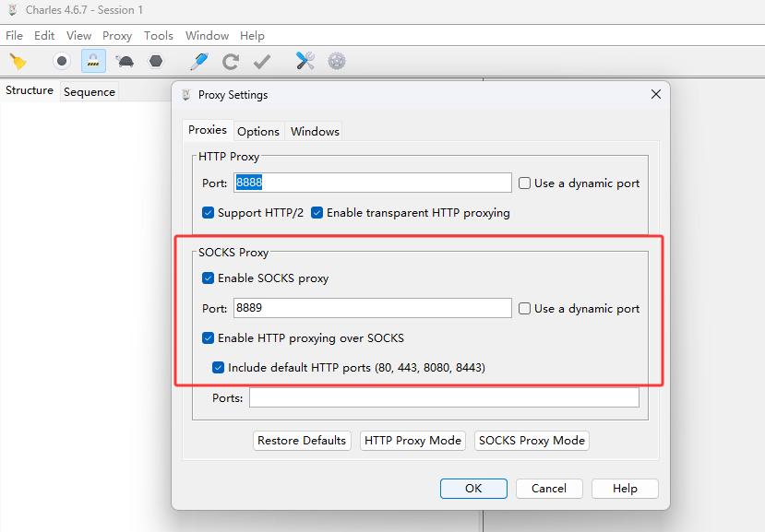
Task: Switch to the Structure tab
Action: [x=30, y=90]
